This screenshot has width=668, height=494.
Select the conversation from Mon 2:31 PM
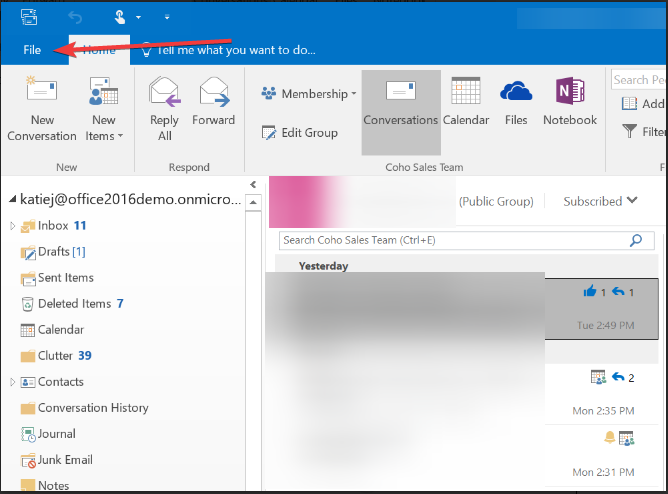[x=462, y=456]
